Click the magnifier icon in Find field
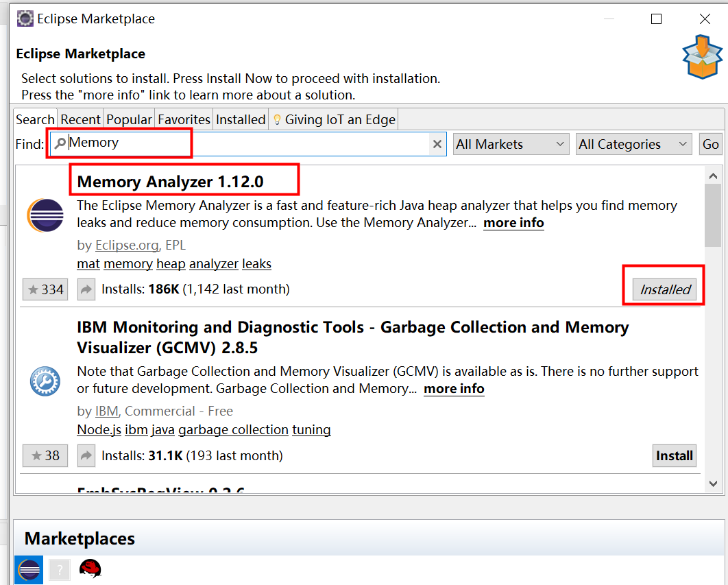Viewport: 728px width, 585px height. tap(60, 143)
